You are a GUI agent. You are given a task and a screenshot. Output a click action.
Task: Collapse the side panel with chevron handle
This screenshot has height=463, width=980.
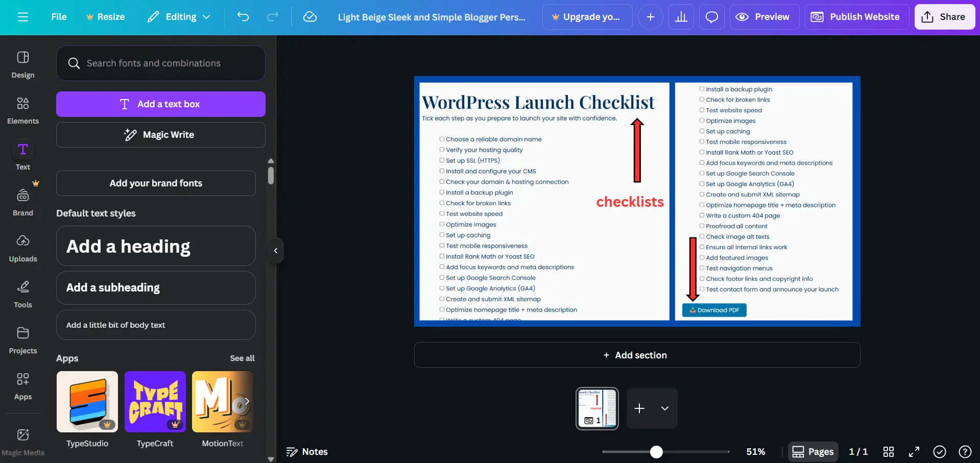coord(276,251)
